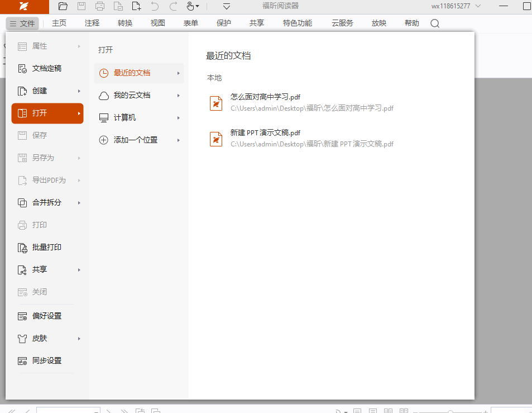532x413 pixels.
Task: Click the search magnifier icon
Action: pos(435,23)
